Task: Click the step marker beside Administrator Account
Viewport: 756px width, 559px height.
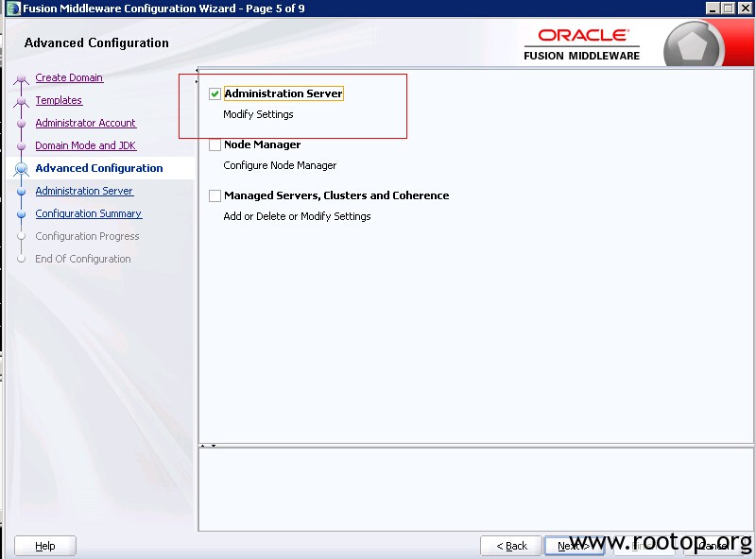Action: pyautogui.click(x=21, y=124)
